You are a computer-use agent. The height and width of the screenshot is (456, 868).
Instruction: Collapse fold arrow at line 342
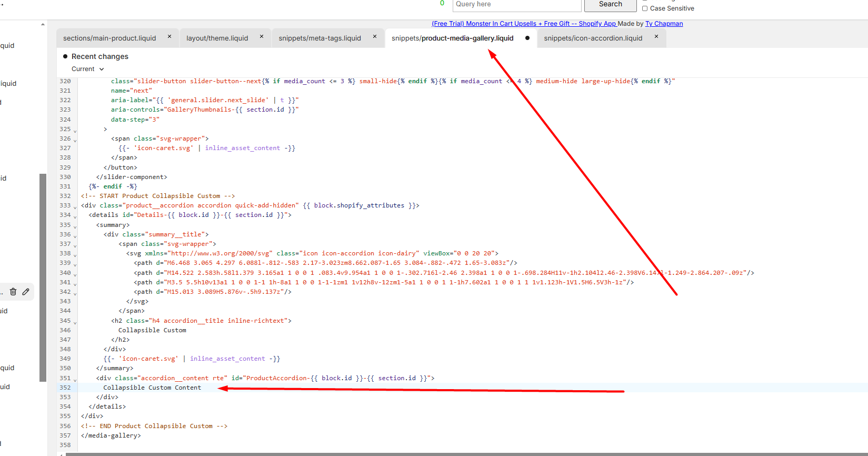click(75, 293)
